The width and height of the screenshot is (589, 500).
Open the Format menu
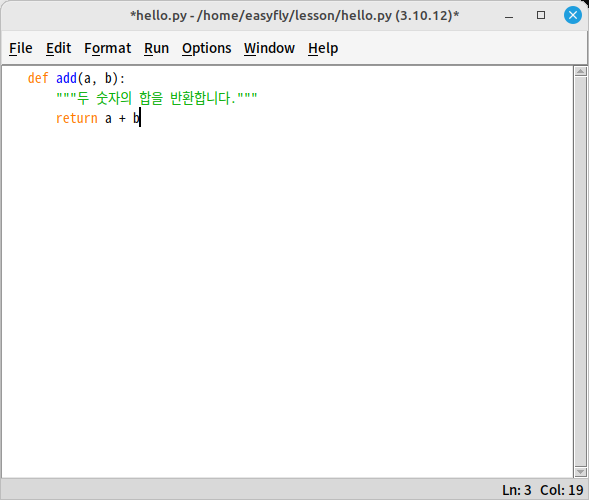107,48
